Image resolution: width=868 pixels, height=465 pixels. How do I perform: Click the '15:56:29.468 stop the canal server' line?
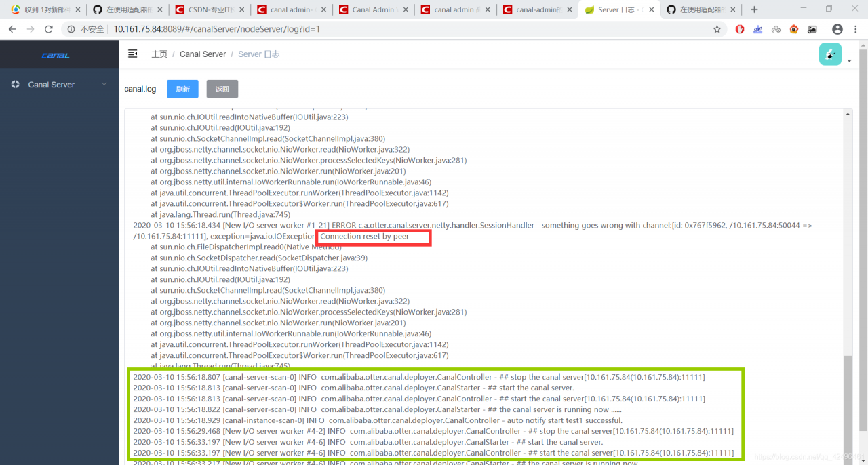click(433, 431)
